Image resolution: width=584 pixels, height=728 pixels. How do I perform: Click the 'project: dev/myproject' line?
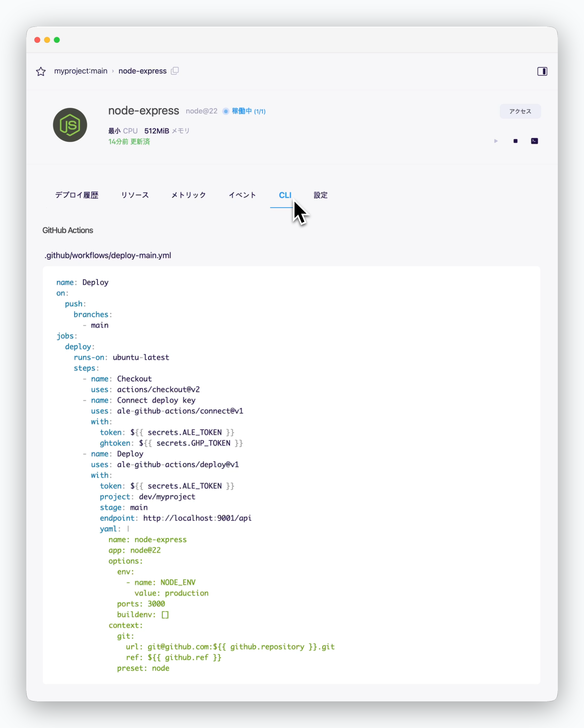[148, 497]
